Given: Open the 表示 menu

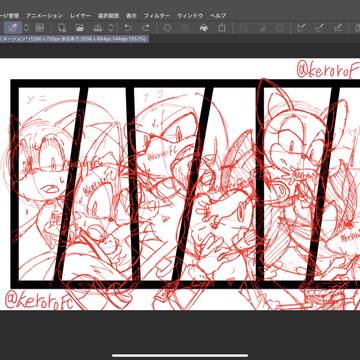Looking at the screenshot, I should point(131,16).
